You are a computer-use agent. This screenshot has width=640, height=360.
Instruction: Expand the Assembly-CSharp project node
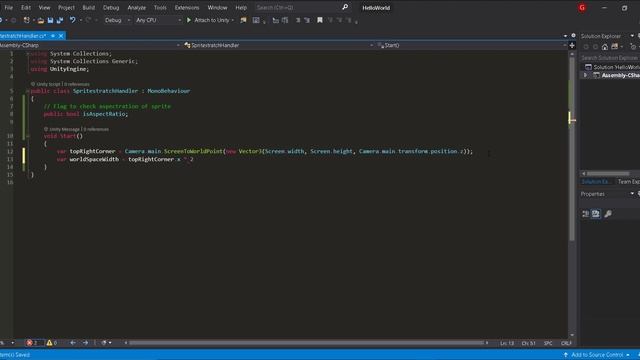tap(585, 76)
